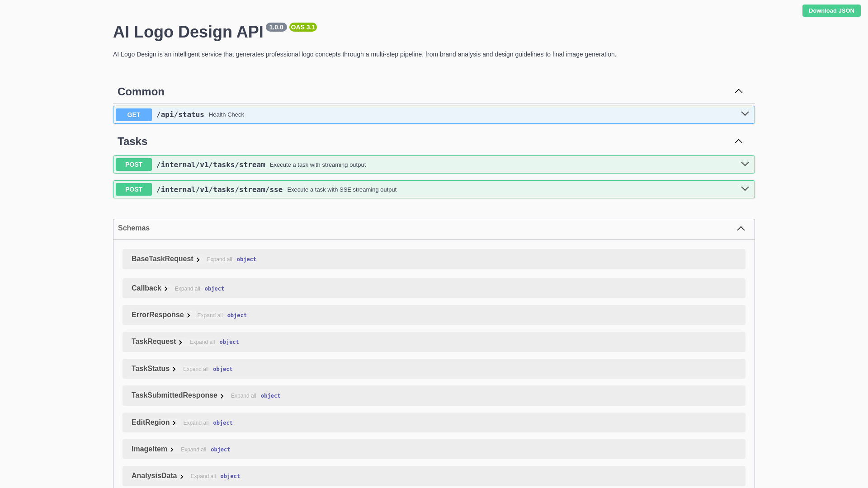
Task: Open the /api/status path link
Action: tap(180, 115)
